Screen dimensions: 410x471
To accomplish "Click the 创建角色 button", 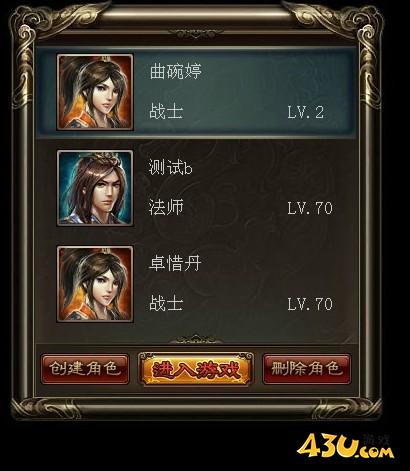I will 85,369.
